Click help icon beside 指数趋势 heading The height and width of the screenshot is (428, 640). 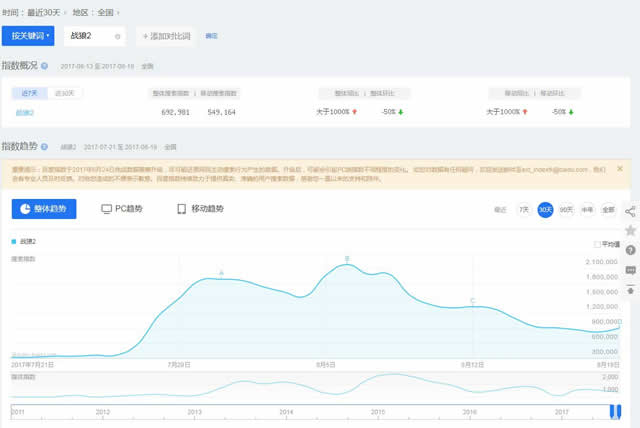pyautogui.click(x=45, y=146)
